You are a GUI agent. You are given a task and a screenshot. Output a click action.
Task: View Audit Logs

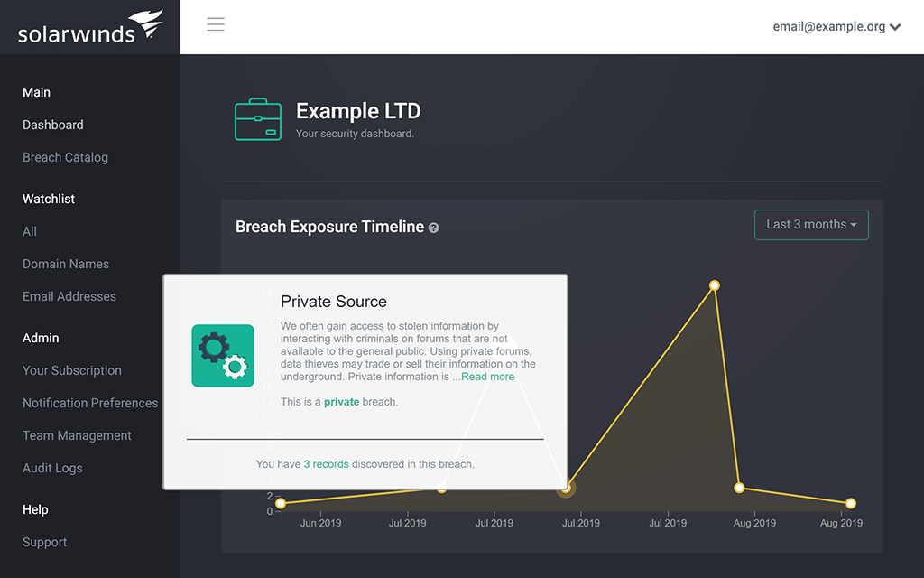(52, 468)
